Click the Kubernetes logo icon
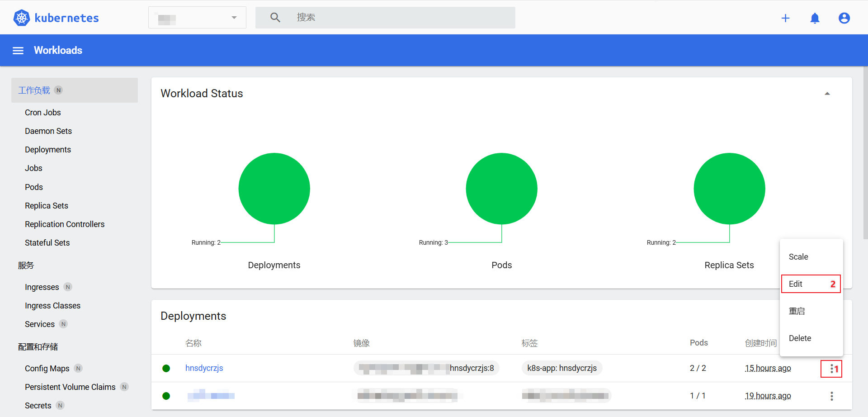Viewport: 868px width, 417px height. (x=21, y=18)
